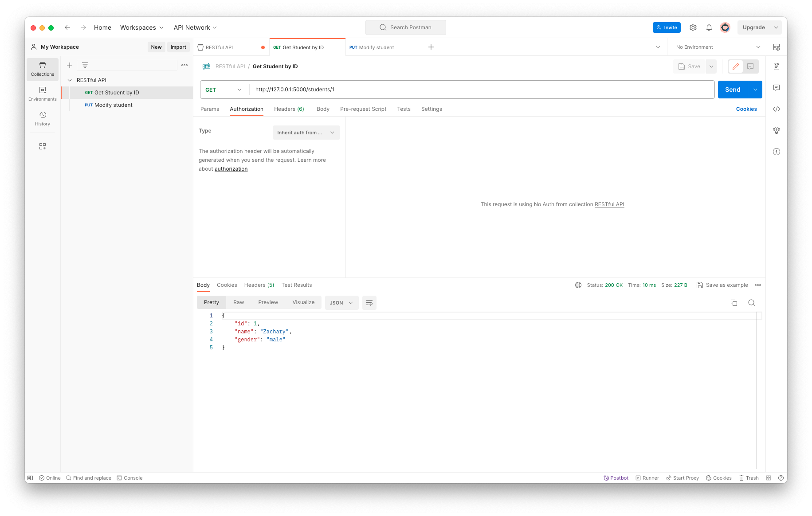The height and width of the screenshot is (516, 812).
Task: Show response Visualize view
Action: click(x=303, y=302)
